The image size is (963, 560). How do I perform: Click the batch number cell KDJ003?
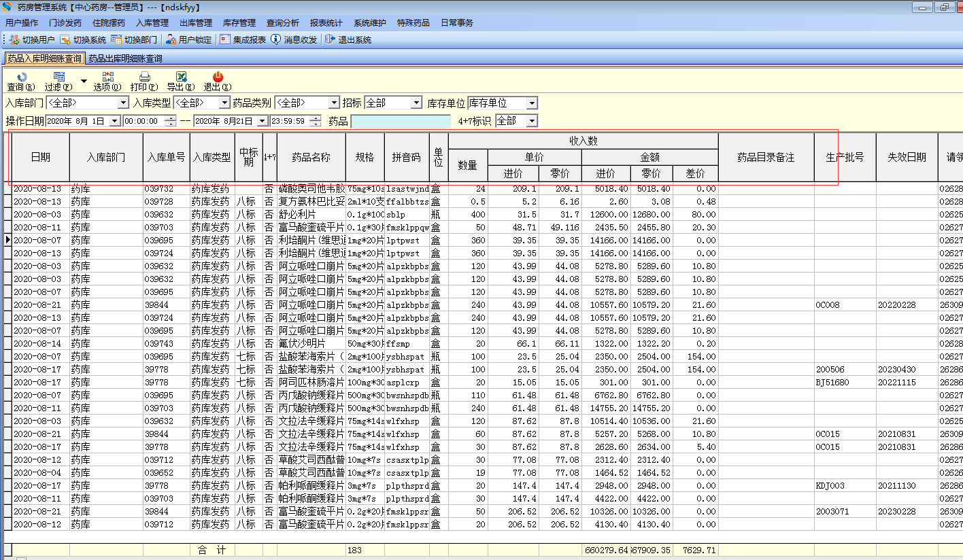845,485
